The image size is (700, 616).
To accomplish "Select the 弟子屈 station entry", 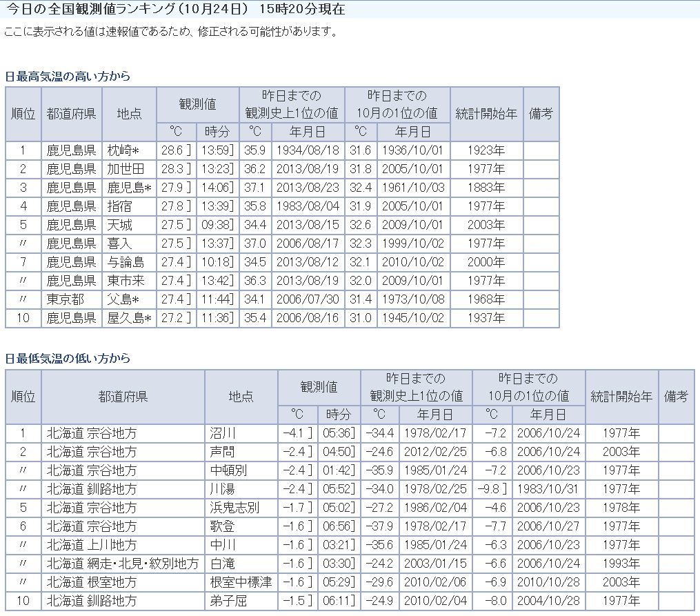I will coord(229,601).
